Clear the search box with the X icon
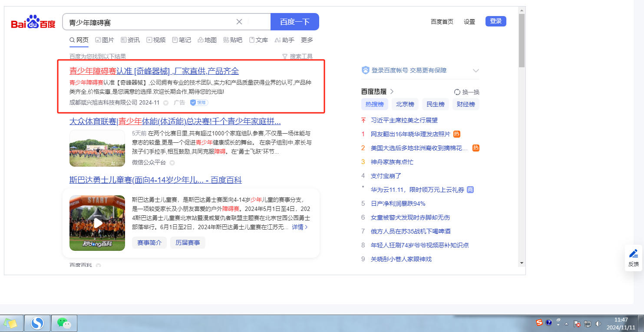Image resolution: width=644 pixels, height=332 pixels. [239, 22]
